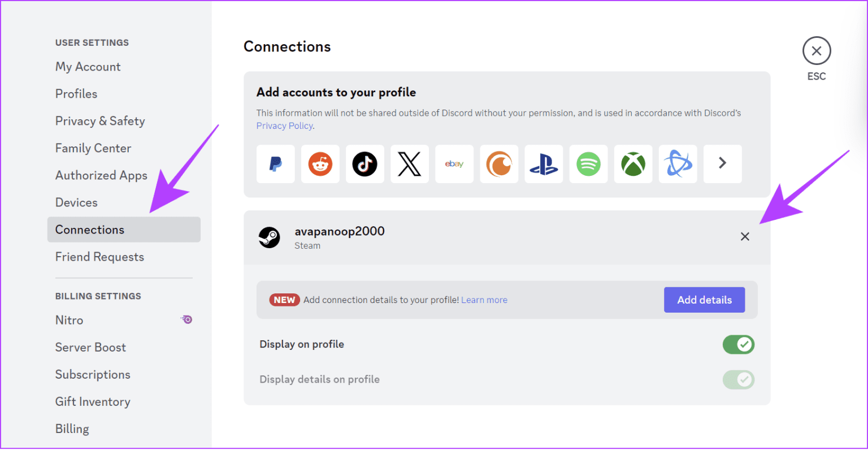The height and width of the screenshot is (450, 868).
Task: Remove the avapanoop2000 Steam connection
Action: click(745, 236)
